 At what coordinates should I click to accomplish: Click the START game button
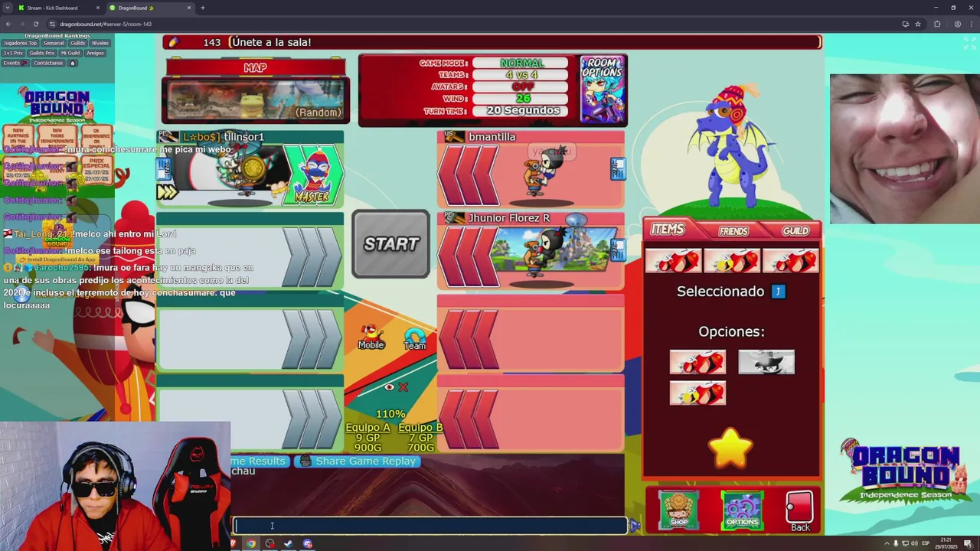(x=391, y=244)
